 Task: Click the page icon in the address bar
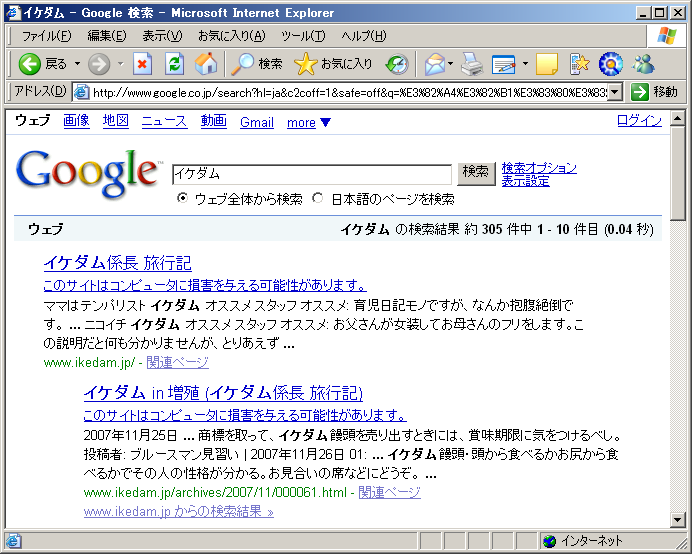[81, 92]
